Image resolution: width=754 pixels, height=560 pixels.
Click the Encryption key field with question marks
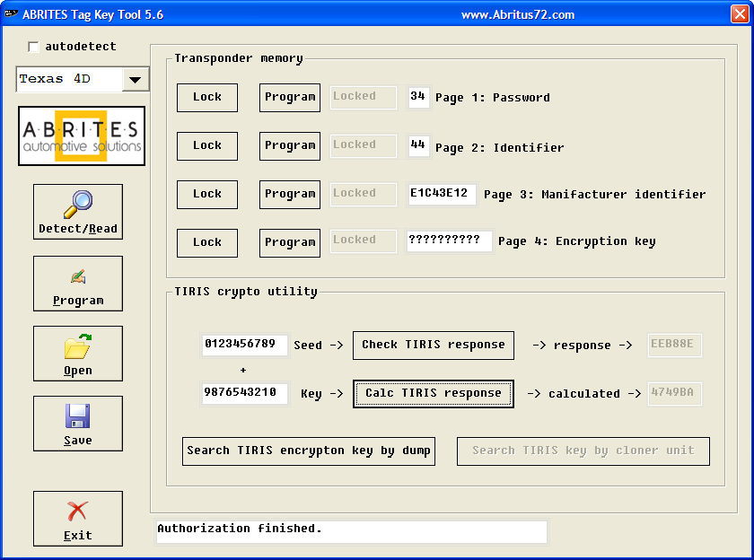(x=450, y=241)
